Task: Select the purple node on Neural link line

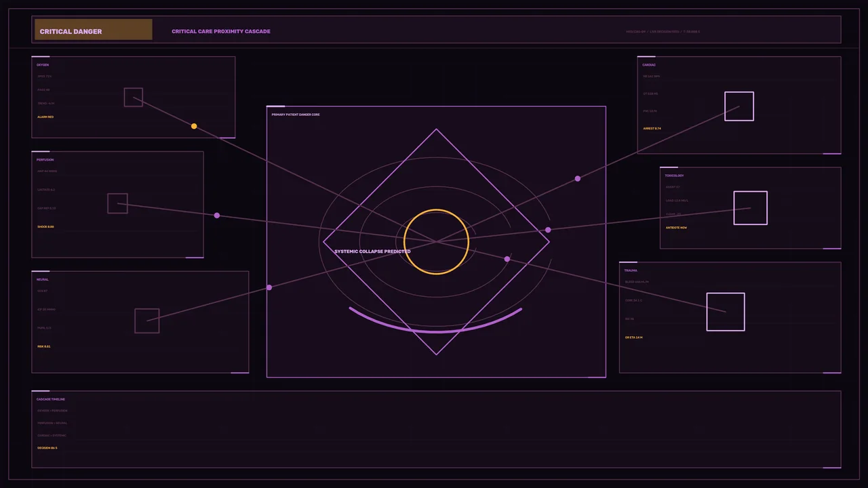Action: (x=269, y=287)
